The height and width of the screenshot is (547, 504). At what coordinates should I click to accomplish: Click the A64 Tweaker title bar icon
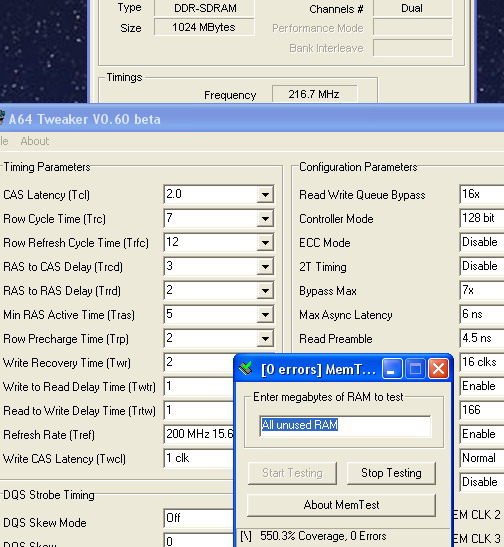[x=2, y=118]
